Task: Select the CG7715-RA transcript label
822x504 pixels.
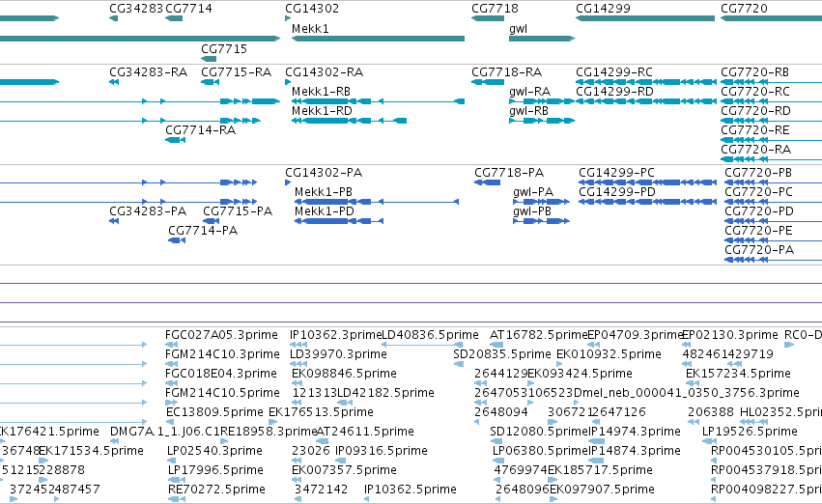Action: point(237,72)
